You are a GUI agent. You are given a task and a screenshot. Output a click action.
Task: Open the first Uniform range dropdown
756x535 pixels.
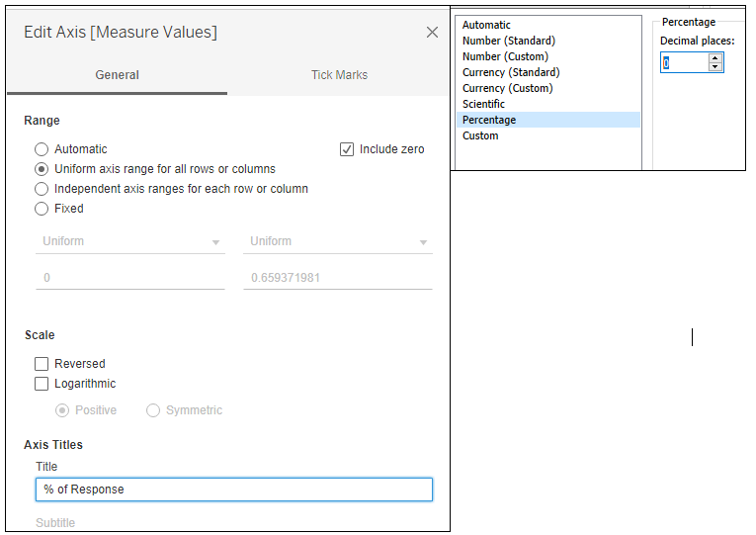pos(130,242)
